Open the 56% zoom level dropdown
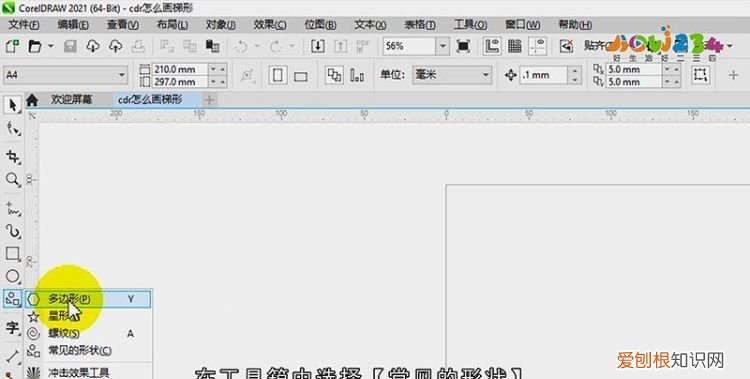Screen dimensions: 750x379 (x=442, y=46)
